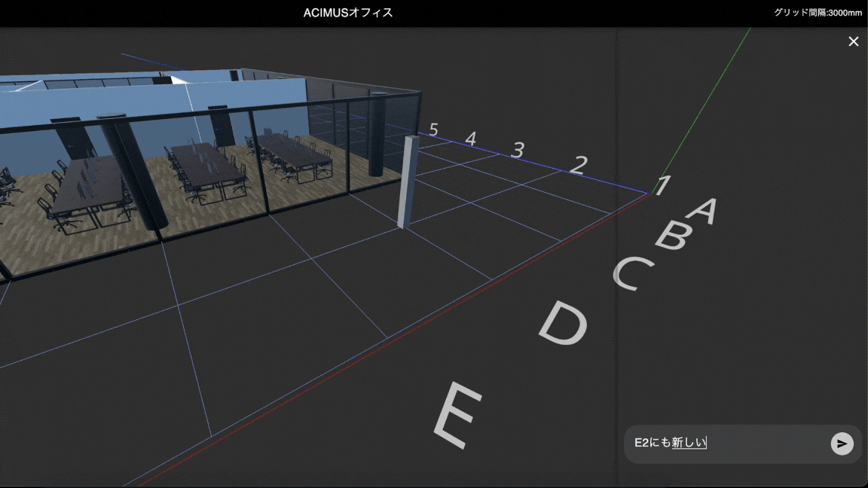Click grid column number 2

577,165
